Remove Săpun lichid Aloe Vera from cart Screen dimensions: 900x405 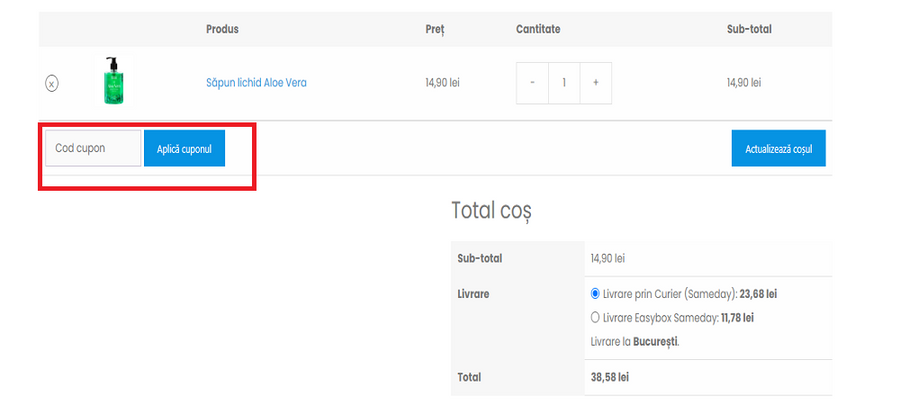tap(52, 83)
